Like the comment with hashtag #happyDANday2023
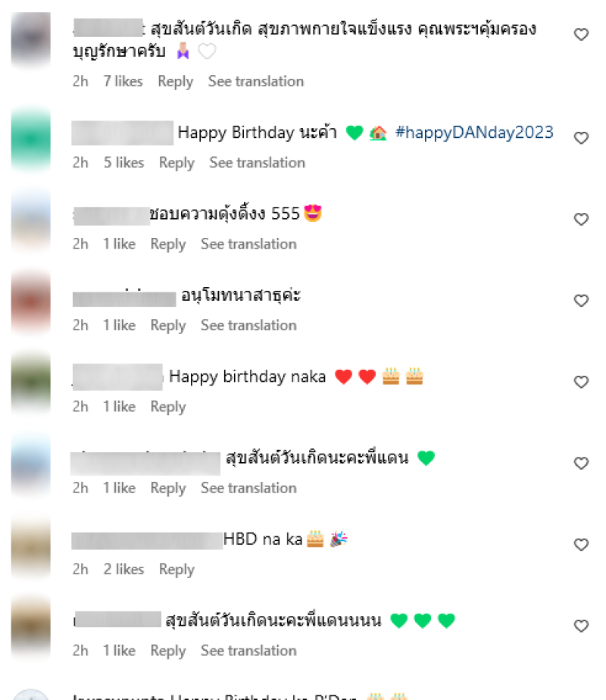The image size is (606, 700). [x=581, y=138]
